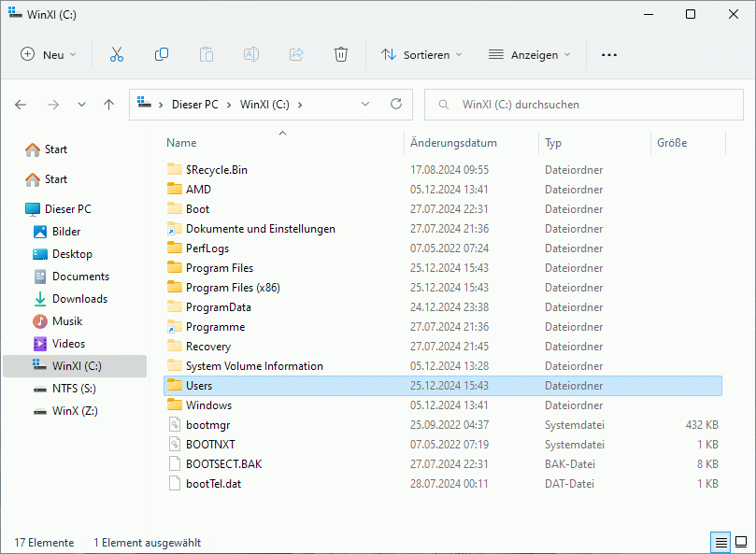
Task: Select the Boot folder row
Action: pos(443,208)
